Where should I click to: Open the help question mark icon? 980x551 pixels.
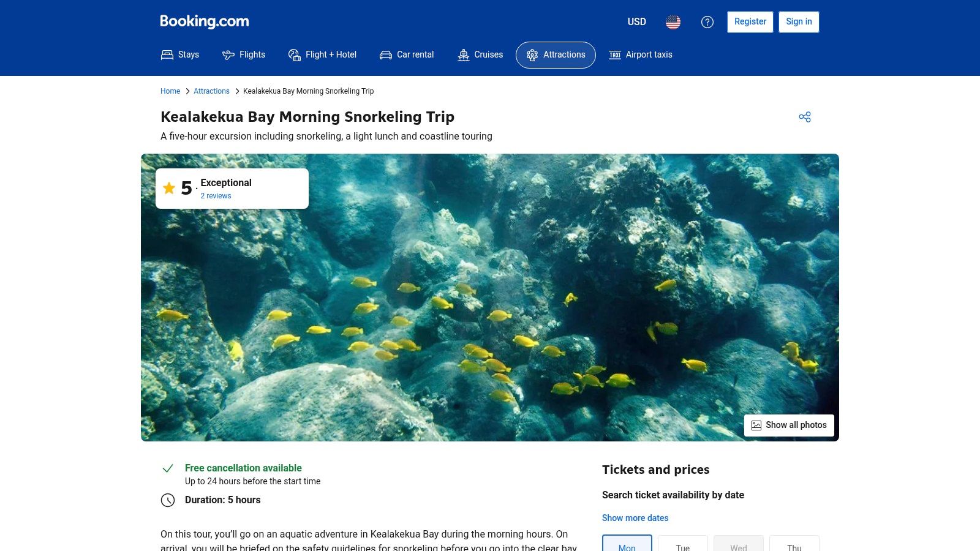(707, 22)
